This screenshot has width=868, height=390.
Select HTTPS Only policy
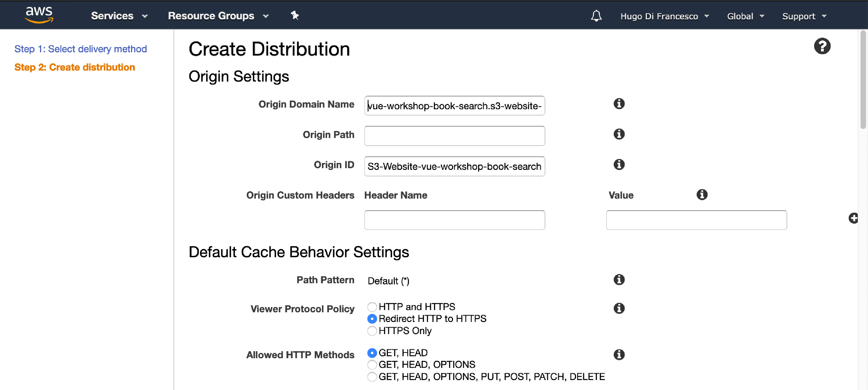(372, 331)
